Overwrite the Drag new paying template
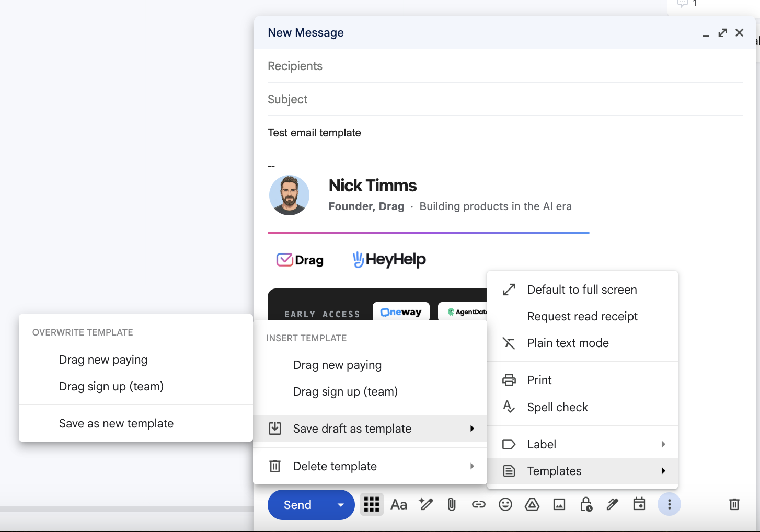 click(x=136, y=360)
